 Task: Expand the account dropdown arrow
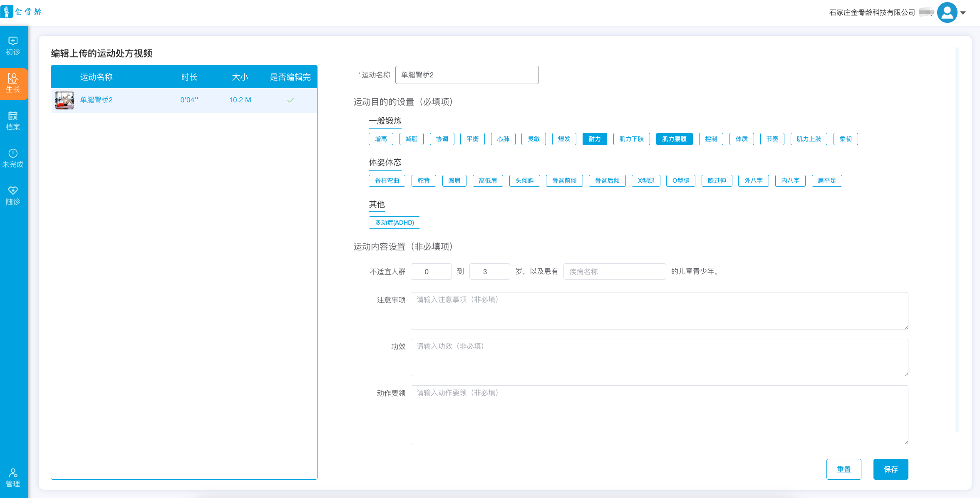coord(963,13)
